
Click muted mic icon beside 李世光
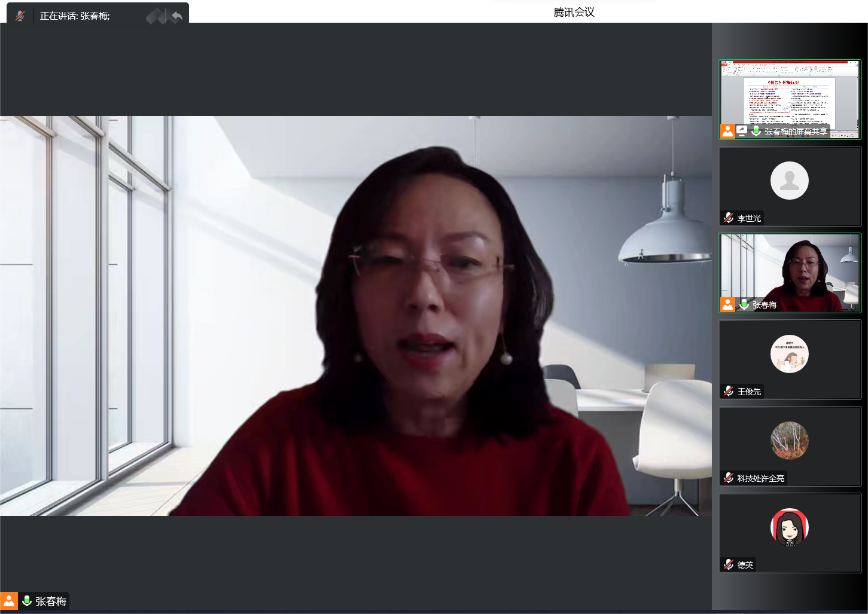pos(728,218)
